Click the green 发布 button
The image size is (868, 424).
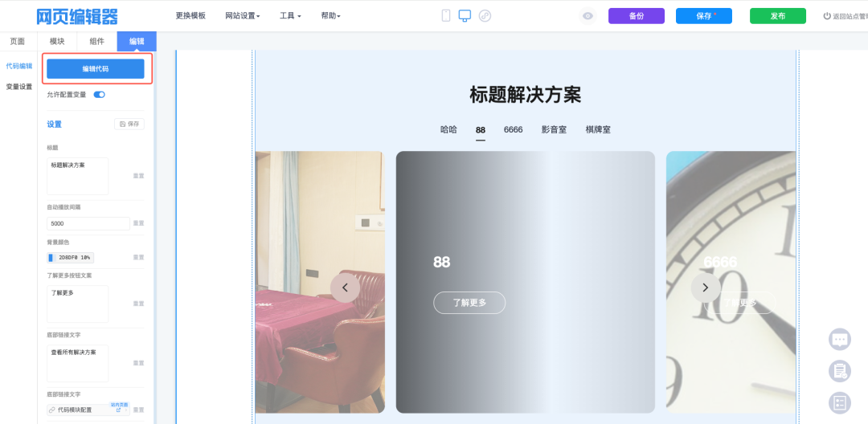tap(778, 16)
